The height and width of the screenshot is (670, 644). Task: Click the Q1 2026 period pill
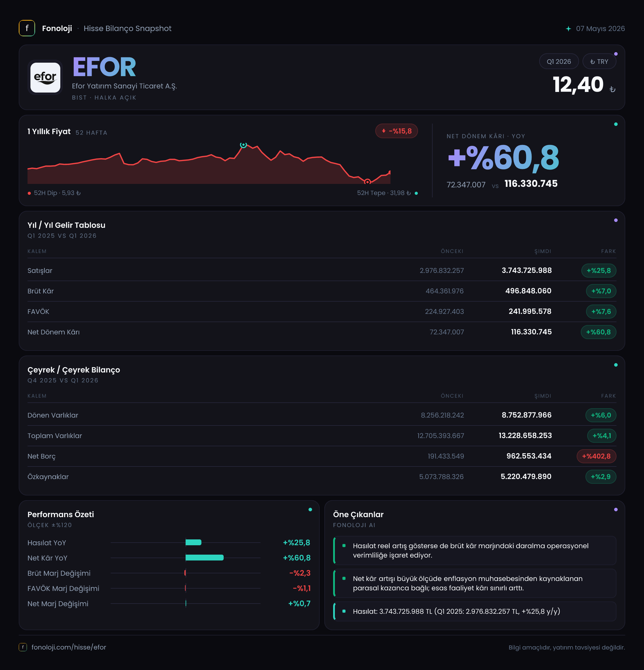pos(559,61)
